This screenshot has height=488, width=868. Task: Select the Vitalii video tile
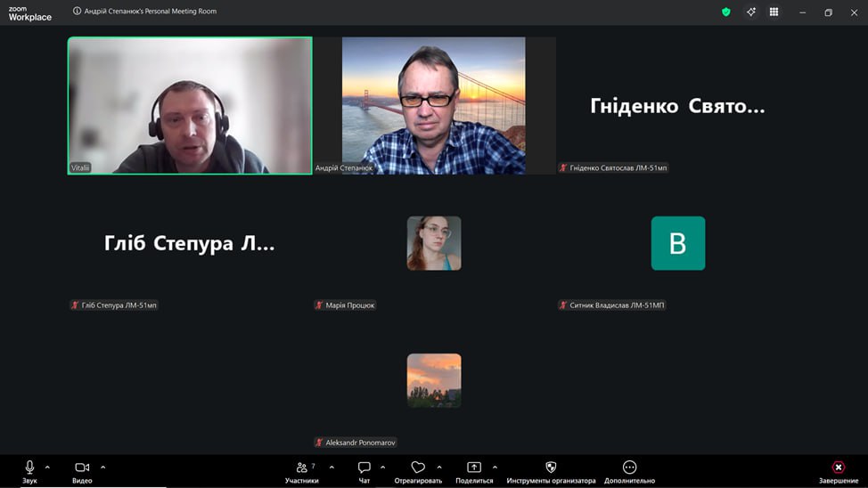190,106
